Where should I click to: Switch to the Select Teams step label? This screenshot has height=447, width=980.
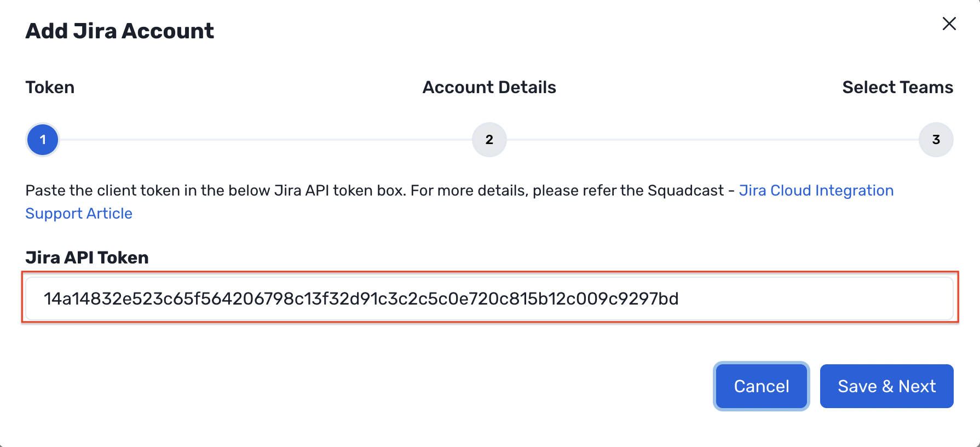(898, 87)
